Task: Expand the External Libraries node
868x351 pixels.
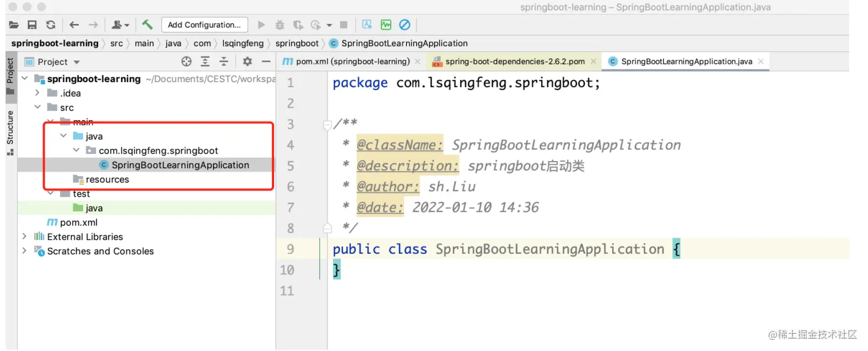Action: [x=24, y=237]
